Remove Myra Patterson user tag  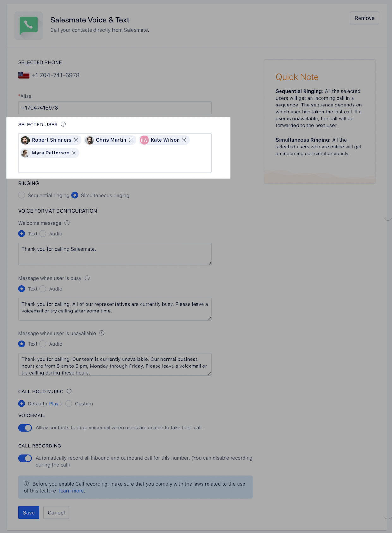pos(74,153)
